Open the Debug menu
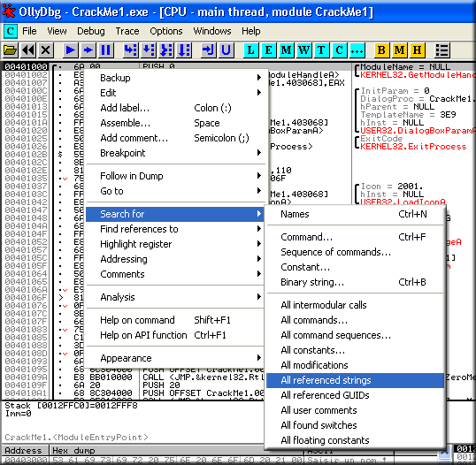This screenshot has height=465, width=476. (91, 31)
